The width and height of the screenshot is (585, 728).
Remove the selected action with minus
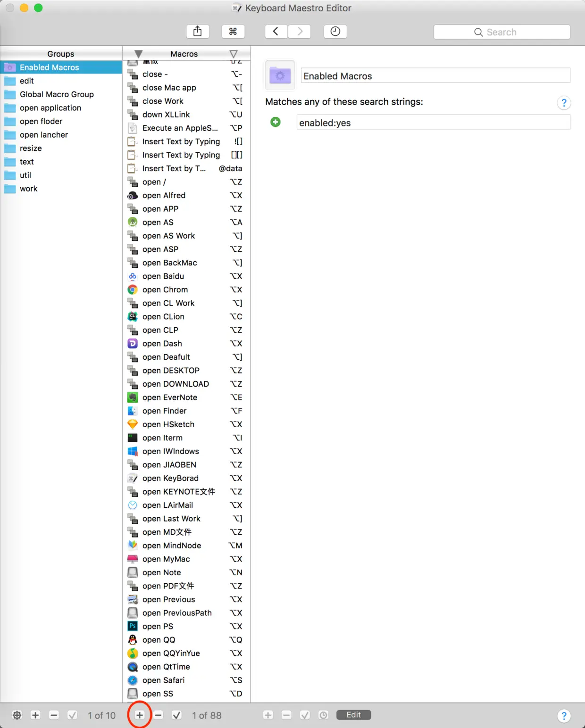(286, 715)
